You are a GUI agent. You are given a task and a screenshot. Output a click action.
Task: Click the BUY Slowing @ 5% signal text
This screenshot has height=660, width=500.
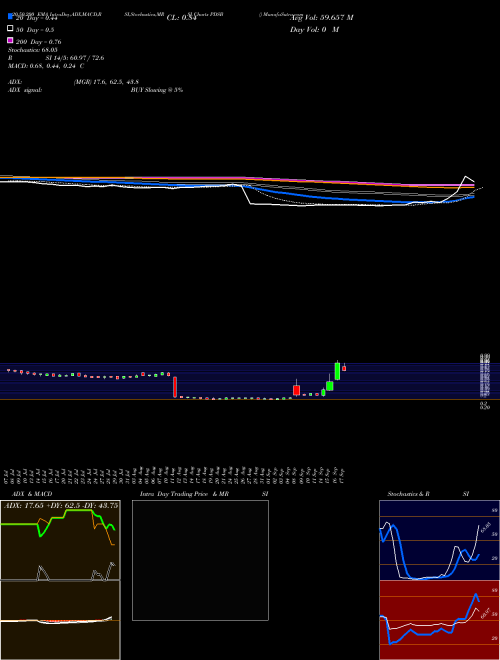pyautogui.click(x=157, y=90)
